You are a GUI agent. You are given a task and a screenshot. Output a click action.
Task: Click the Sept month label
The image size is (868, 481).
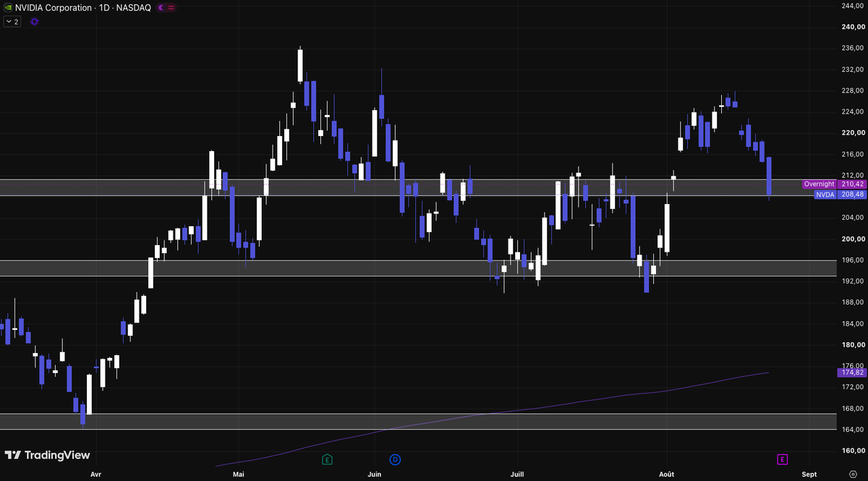809,474
